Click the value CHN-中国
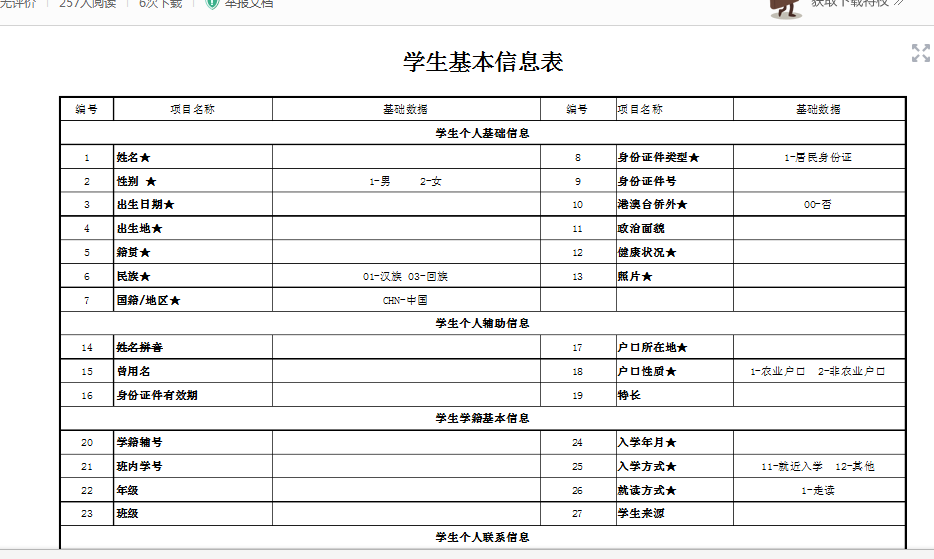Screen dimensions: 934x559 405,300
